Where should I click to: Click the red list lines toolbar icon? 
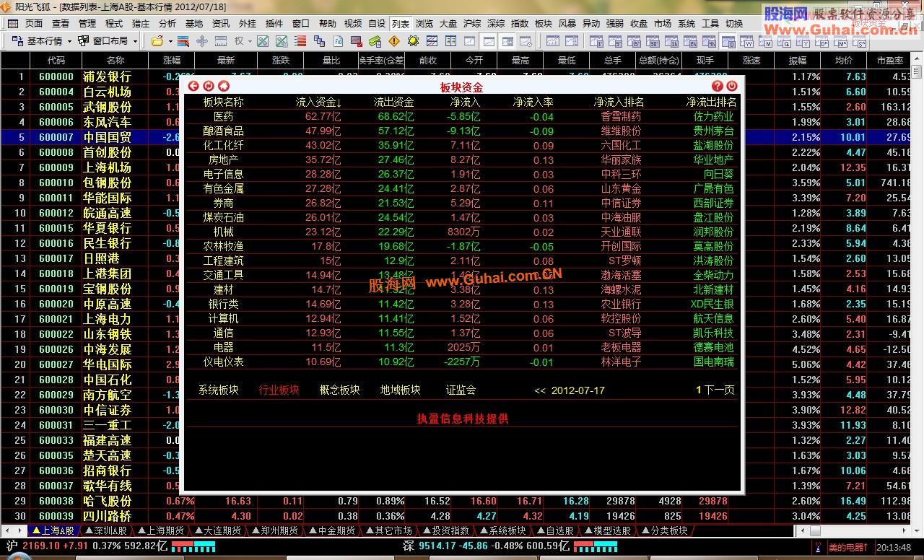point(300,41)
